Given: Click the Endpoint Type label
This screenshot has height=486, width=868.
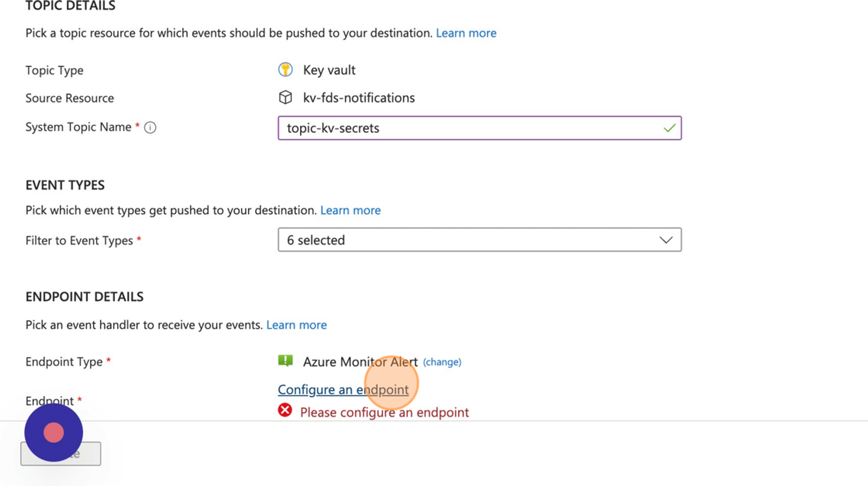Looking at the screenshot, I should pyautogui.click(x=64, y=362).
